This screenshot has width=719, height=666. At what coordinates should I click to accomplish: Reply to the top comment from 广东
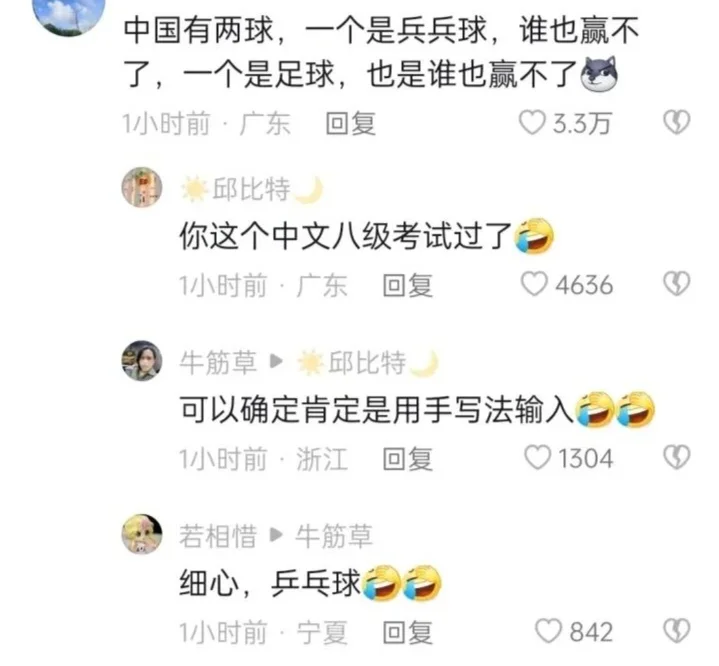[351, 124]
